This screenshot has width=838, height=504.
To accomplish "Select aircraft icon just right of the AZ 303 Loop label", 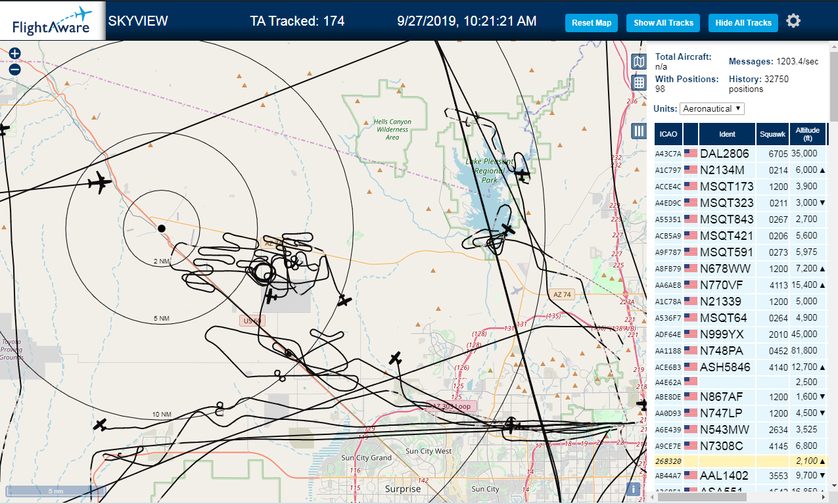I will [x=510, y=425].
